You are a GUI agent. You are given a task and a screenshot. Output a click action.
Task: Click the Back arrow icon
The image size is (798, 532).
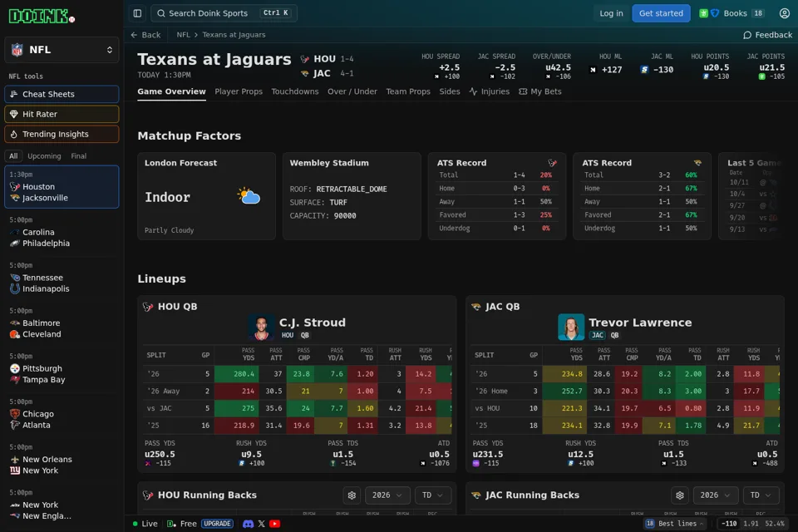(x=134, y=35)
